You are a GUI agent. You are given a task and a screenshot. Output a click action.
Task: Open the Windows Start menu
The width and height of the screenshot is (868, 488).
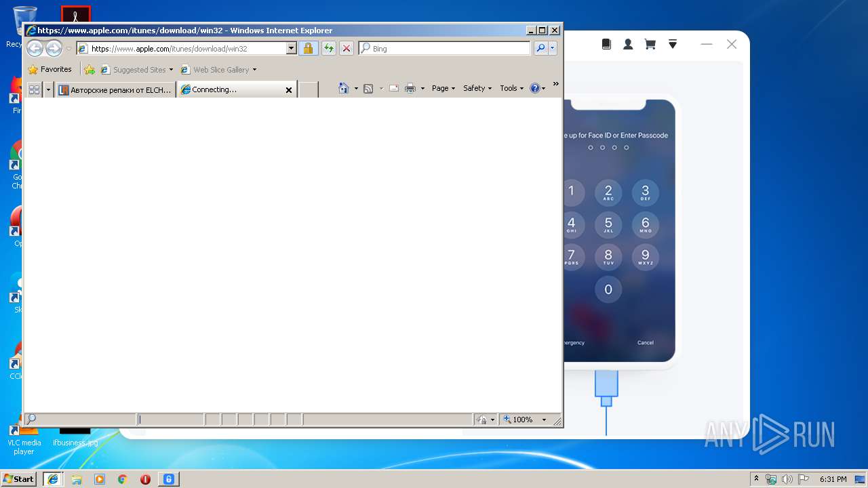(x=18, y=479)
